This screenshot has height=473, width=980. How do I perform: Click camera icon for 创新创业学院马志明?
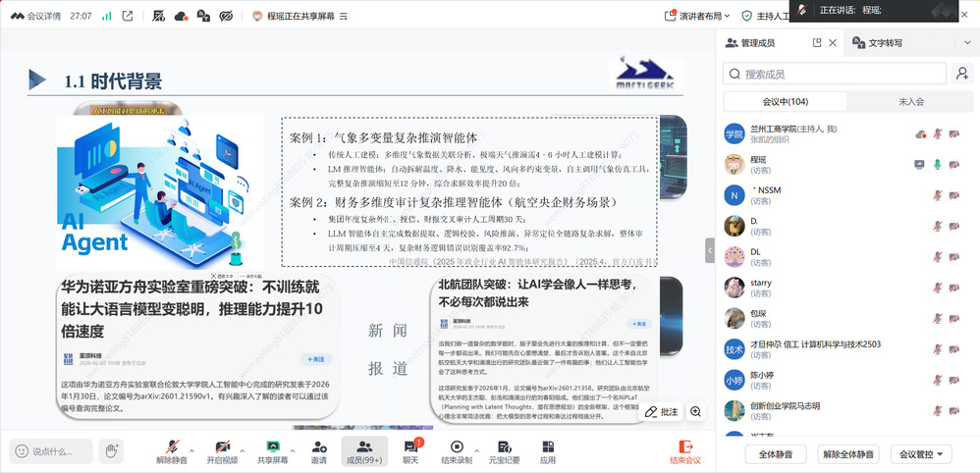point(953,410)
